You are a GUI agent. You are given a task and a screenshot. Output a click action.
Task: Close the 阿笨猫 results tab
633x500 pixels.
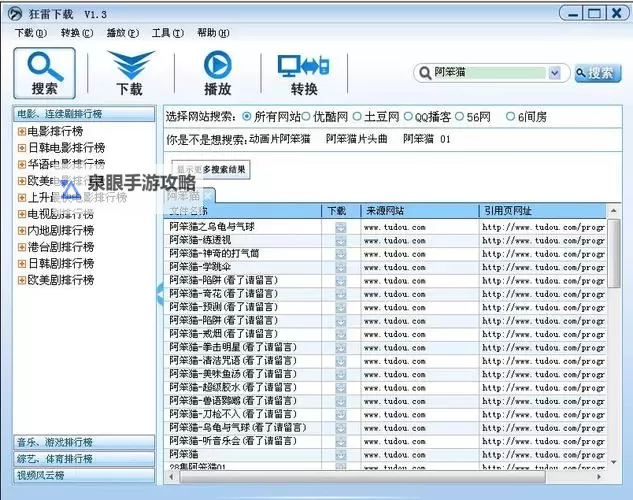tap(209, 196)
